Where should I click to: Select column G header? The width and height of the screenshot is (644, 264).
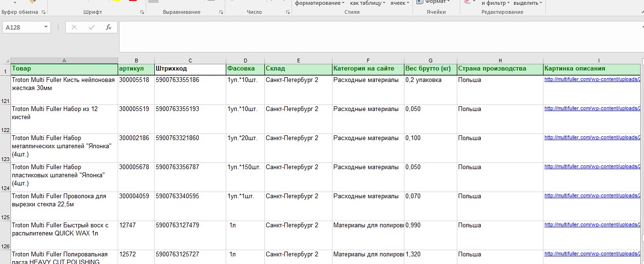(x=431, y=61)
